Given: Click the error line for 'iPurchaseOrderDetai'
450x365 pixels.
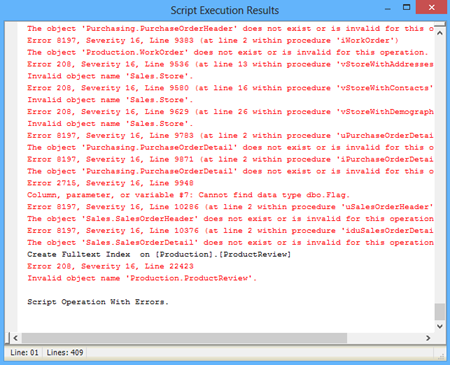Looking at the screenshot, I should click(230, 159).
